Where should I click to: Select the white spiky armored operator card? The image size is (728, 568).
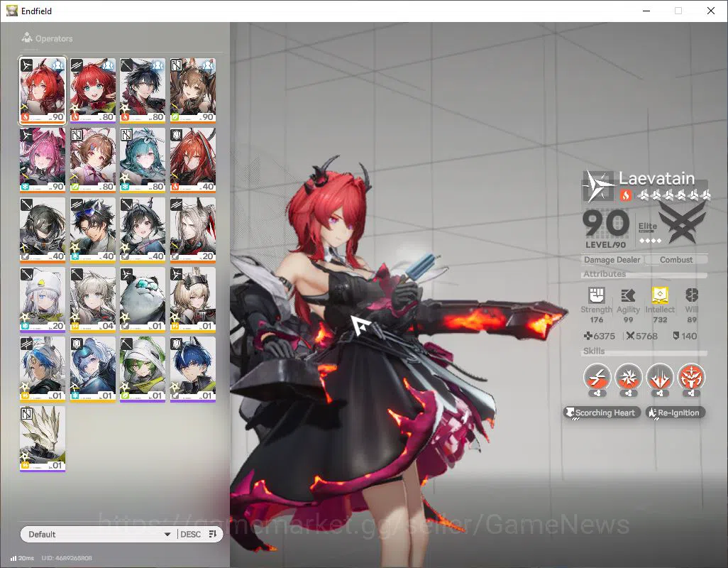click(43, 439)
